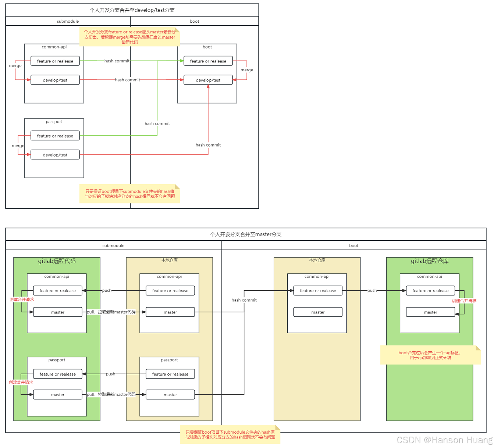Click the 'passport' label in the gitlab远程代码 panel
This screenshot has width=494, height=448.
click(x=57, y=360)
